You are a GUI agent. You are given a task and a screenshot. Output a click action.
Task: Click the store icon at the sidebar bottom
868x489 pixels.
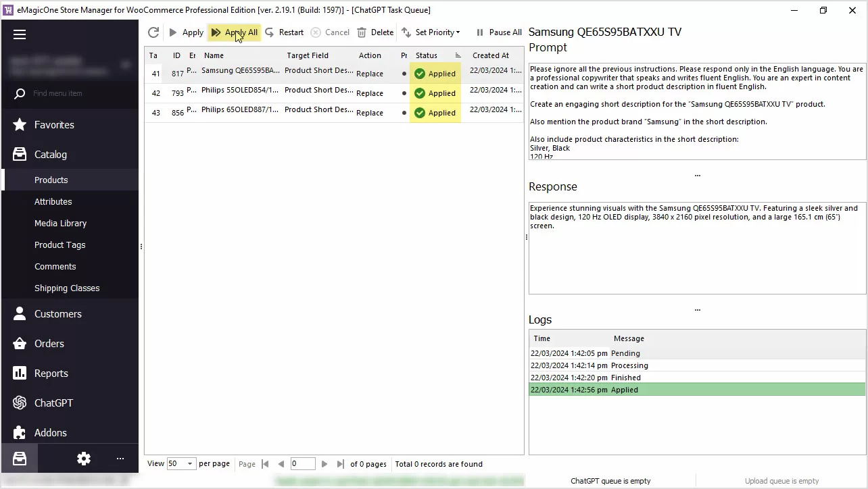[20, 459]
